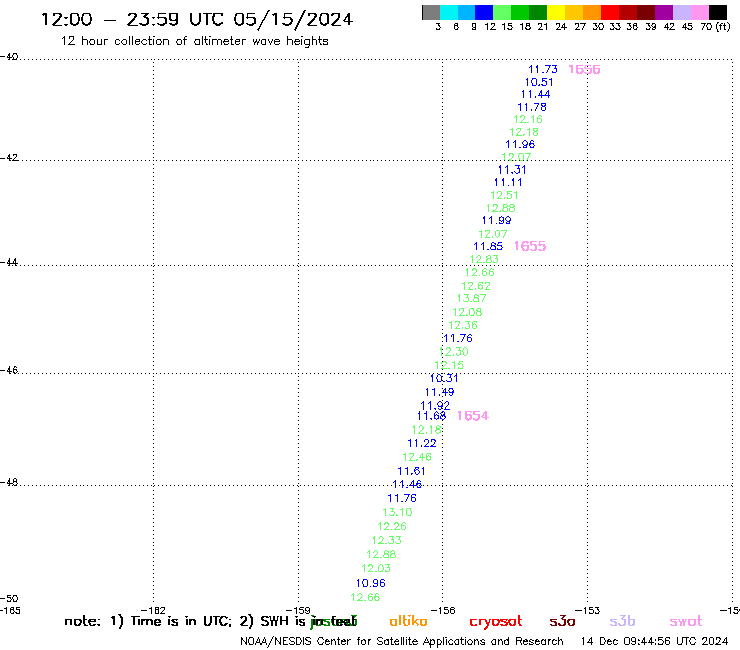Select the green value 12.51
This screenshot has width=740, height=650.
pyautogui.click(x=504, y=195)
